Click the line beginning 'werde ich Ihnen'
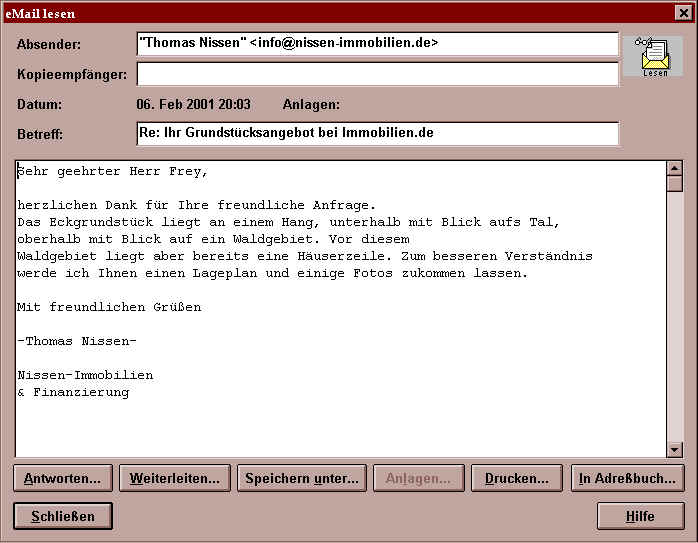The image size is (698, 543). 272,273
